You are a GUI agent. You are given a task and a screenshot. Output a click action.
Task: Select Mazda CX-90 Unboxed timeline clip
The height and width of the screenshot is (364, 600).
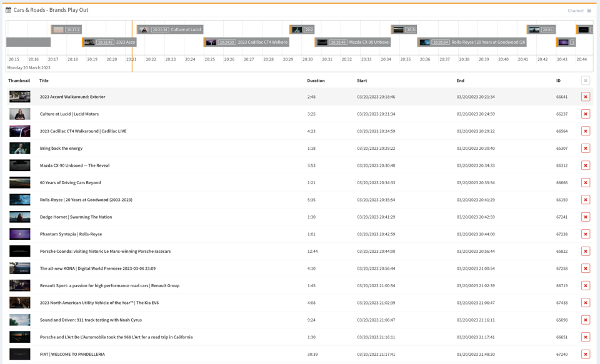pos(352,42)
